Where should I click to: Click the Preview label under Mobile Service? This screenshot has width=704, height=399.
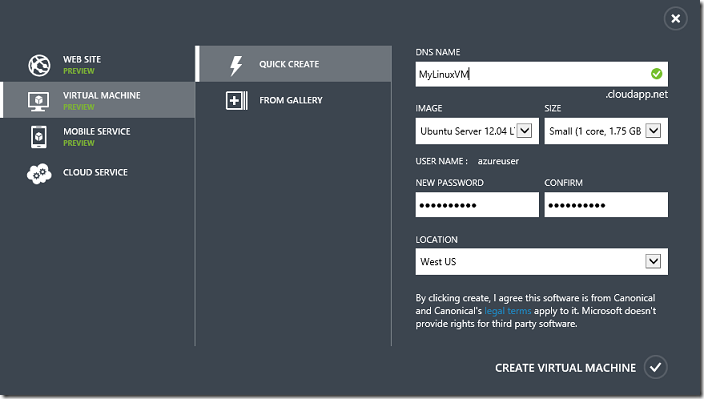[79, 143]
